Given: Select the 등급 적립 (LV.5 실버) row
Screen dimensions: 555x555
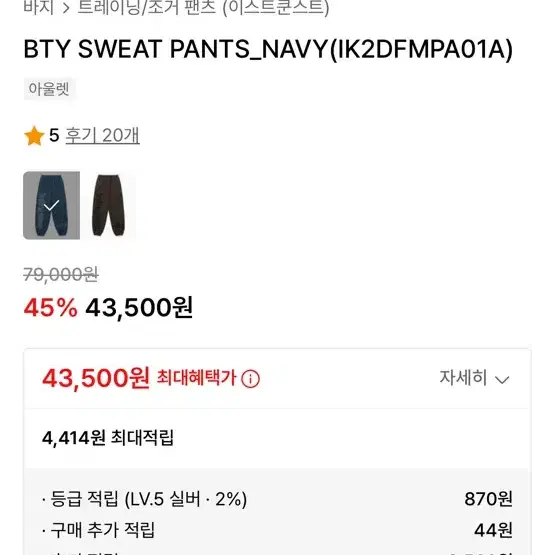Looking at the screenshot, I should click(x=277, y=499).
